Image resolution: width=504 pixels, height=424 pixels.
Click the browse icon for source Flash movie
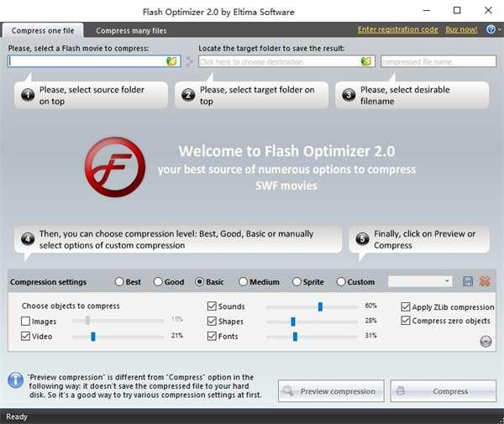pyautogui.click(x=171, y=61)
